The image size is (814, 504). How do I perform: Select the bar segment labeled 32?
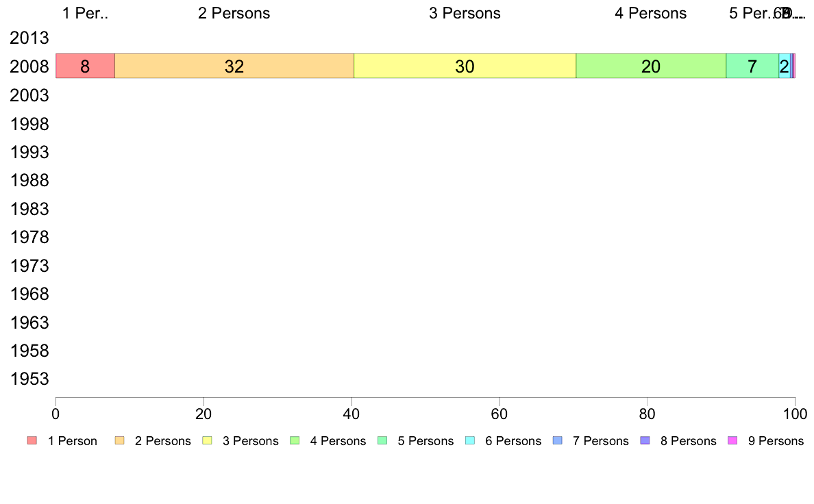234,66
